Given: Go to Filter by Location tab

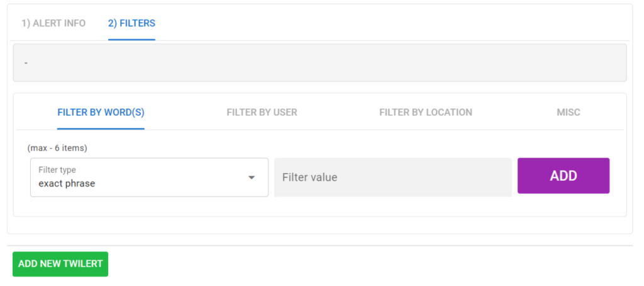Looking at the screenshot, I should pyautogui.click(x=425, y=112).
